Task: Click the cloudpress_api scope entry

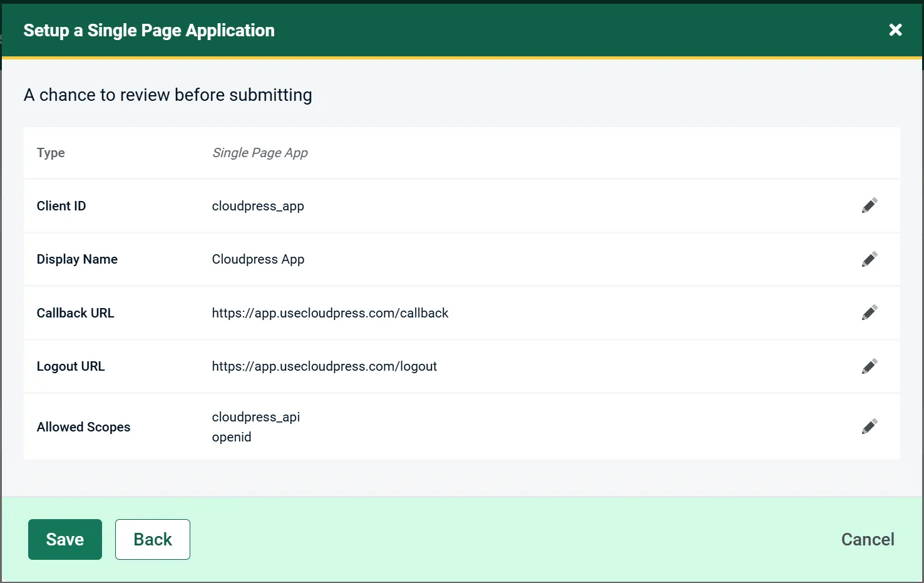Action: point(255,416)
